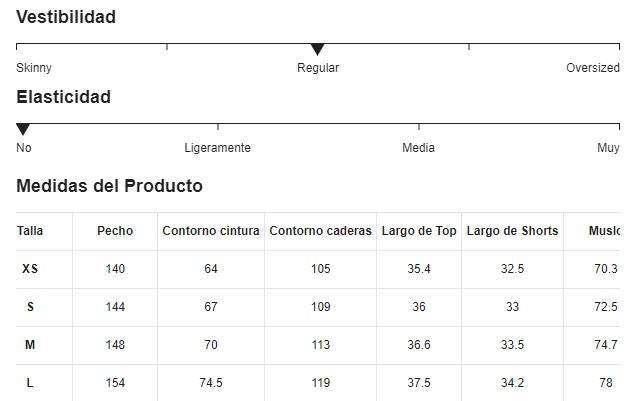Select the Ligeramente elasticity label
This screenshot has height=401, width=627.
(x=217, y=148)
